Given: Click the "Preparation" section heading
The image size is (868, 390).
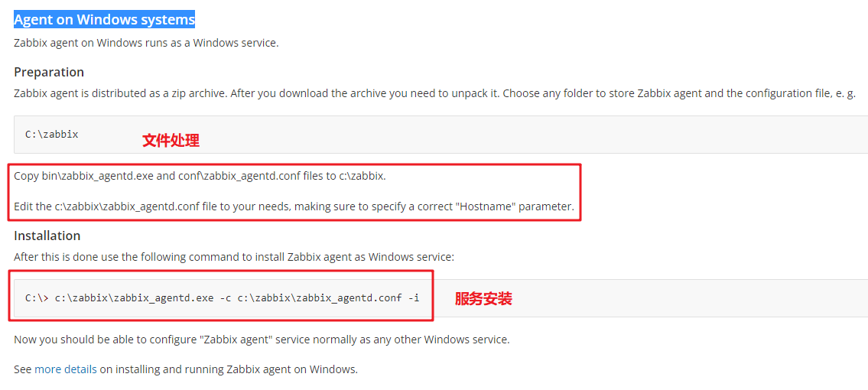Looking at the screenshot, I should pyautogui.click(x=49, y=73).
